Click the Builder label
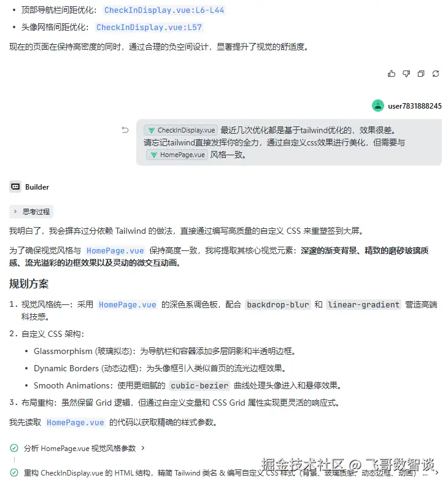The image size is (448, 486). coord(37,187)
